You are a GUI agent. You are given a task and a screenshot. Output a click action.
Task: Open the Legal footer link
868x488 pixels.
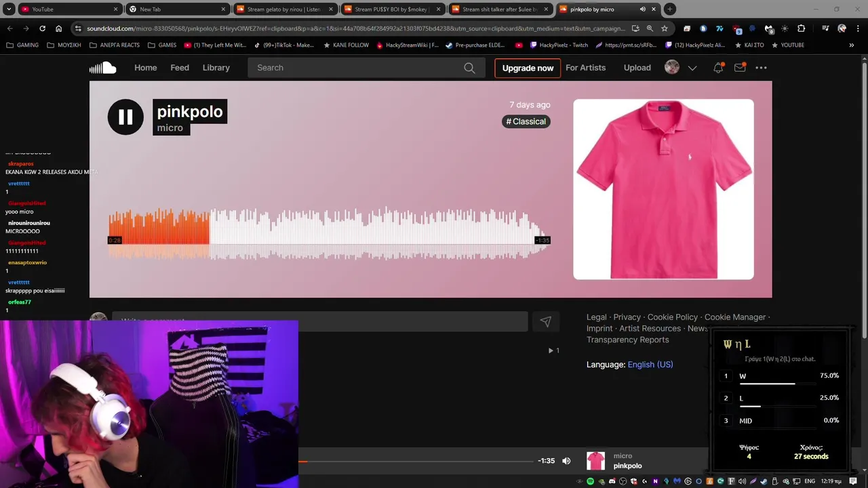[597, 317]
